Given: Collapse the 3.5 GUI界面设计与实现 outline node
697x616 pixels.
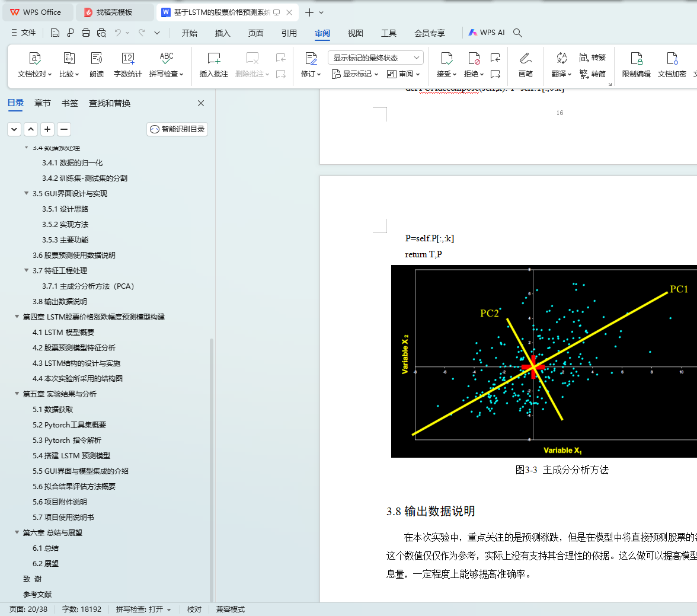Looking at the screenshot, I should (26, 193).
